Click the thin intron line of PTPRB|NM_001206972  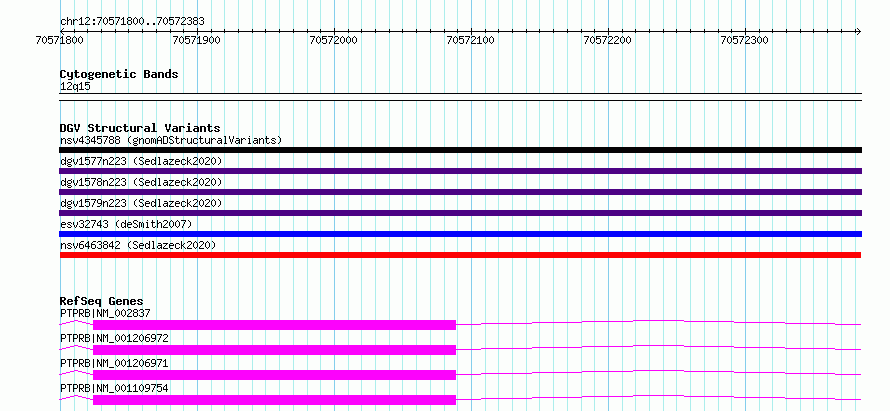658,346
